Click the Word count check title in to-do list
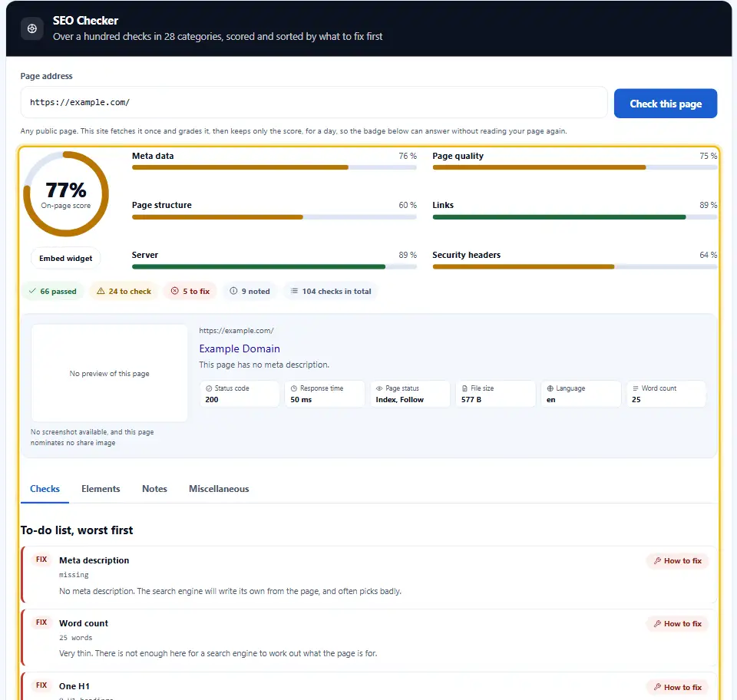The height and width of the screenshot is (700, 737). click(84, 623)
